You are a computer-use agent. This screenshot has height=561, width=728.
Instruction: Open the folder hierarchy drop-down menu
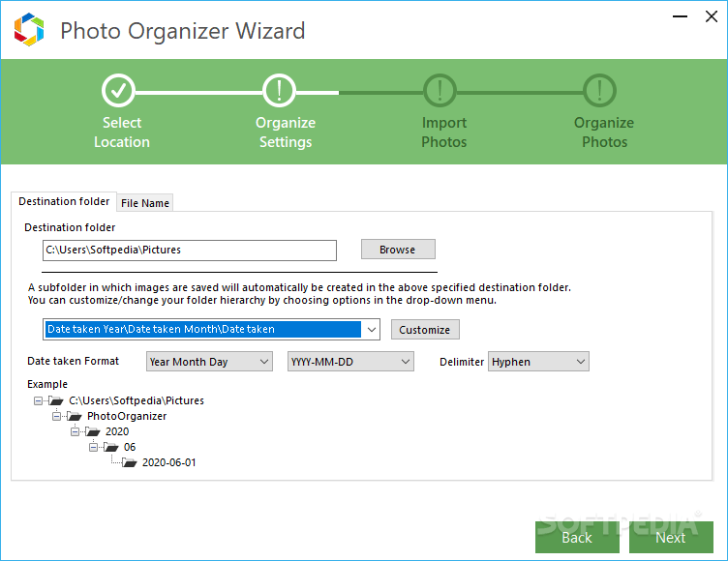coord(371,329)
